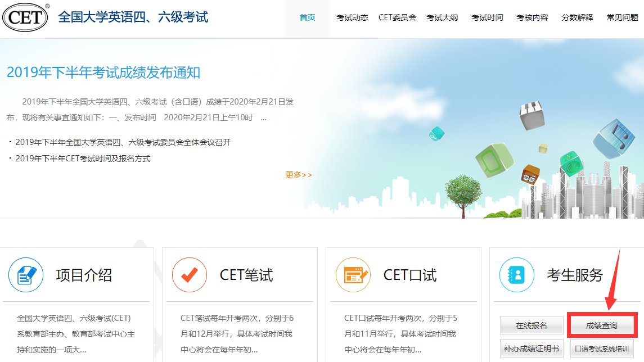This screenshot has width=644, height=362.
Task: Click the CET口试 description about 5月和11月
Action: tap(400, 334)
